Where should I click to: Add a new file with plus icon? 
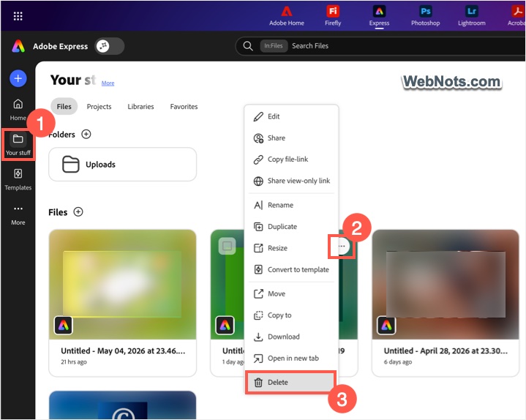[x=78, y=212]
